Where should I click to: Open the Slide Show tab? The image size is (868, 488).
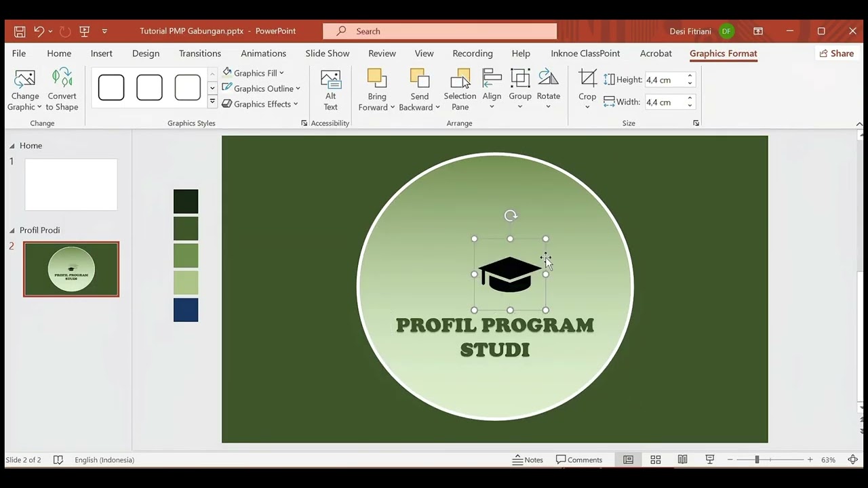click(x=327, y=54)
